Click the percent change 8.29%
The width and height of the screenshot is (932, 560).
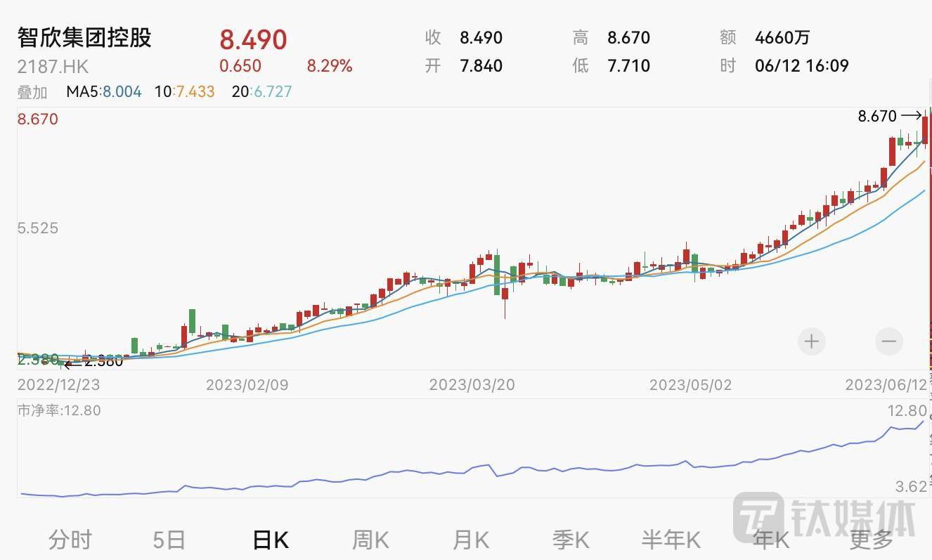330,66
